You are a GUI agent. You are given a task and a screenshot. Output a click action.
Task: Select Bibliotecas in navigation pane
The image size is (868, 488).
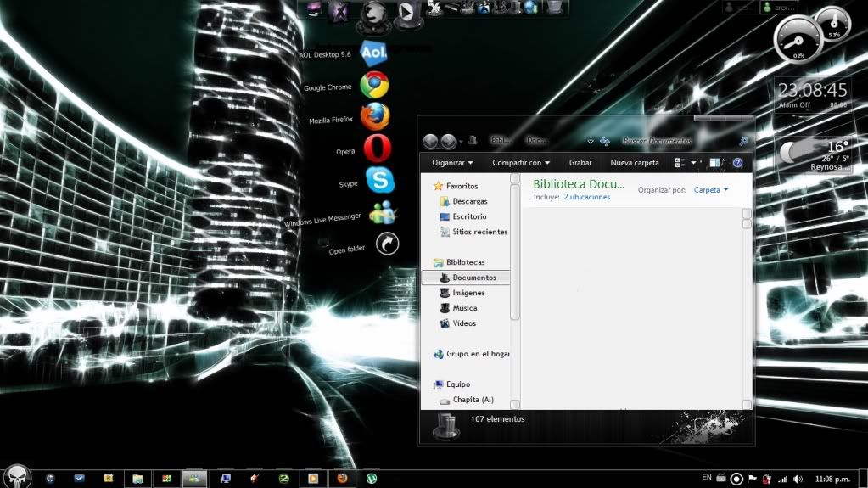[x=459, y=262]
